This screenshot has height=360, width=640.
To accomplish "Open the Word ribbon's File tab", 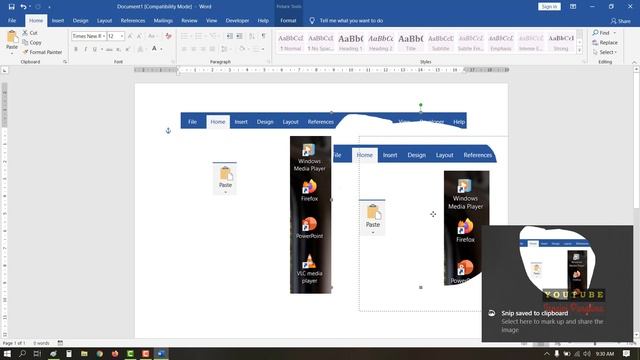I will [12, 20].
